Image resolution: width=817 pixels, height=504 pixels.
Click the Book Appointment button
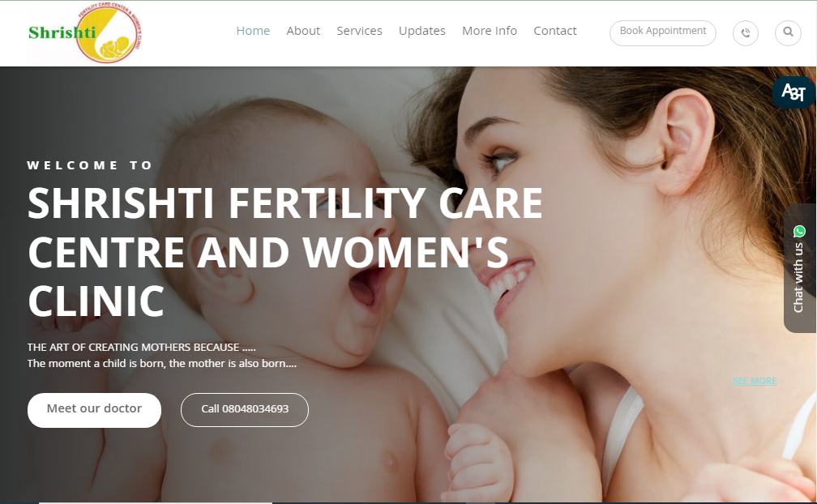pos(663,32)
